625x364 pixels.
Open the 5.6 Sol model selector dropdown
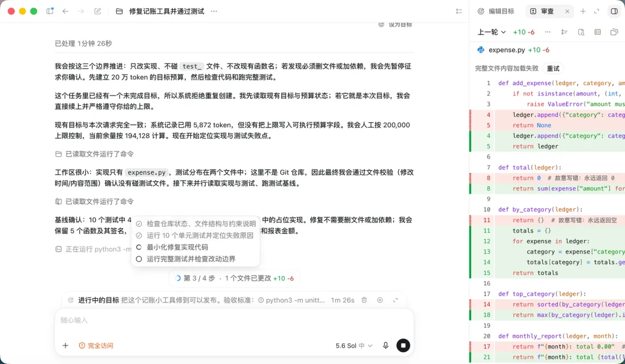tap(354, 345)
